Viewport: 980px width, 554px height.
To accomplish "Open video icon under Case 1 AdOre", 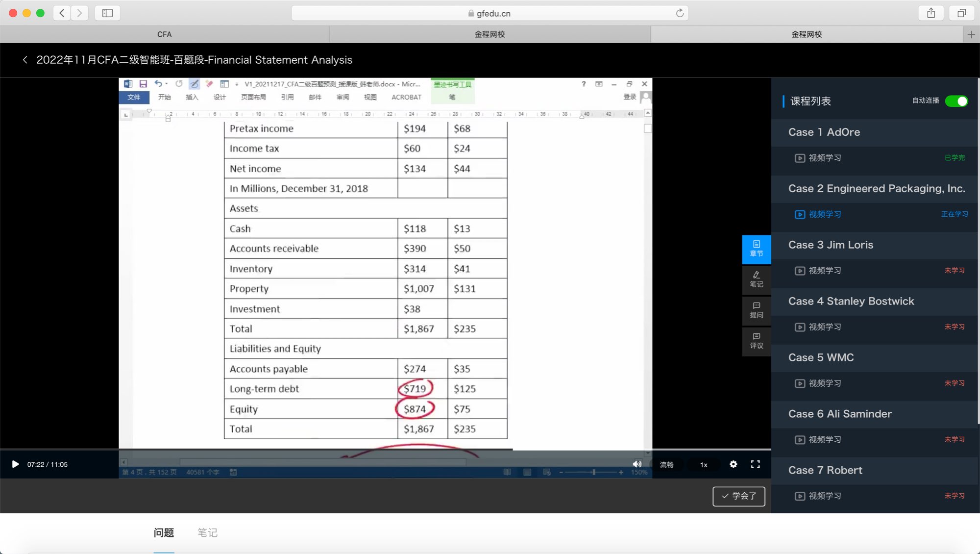I will click(x=800, y=158).
